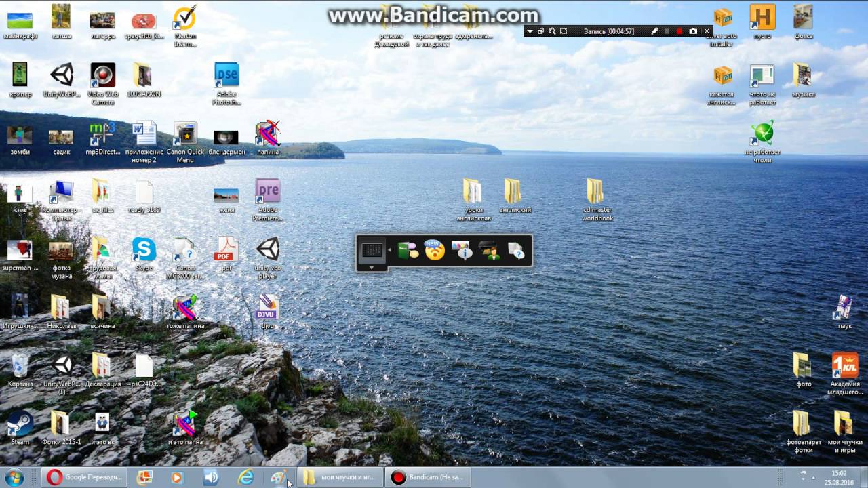868x488 pixels.
Task: Expand the Canon Quick Menu down arrow
Action: (x=372, y=268)
